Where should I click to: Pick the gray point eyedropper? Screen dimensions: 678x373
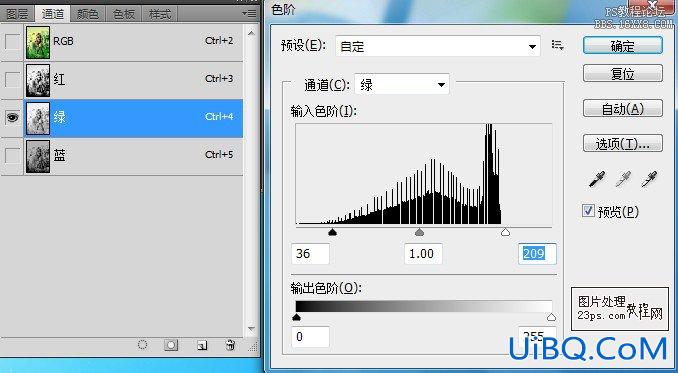(623, 179)
